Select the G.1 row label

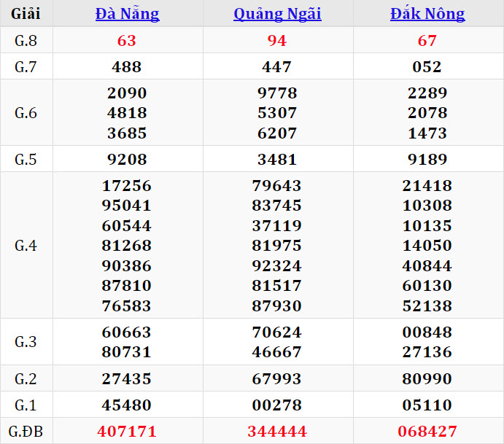pos(26,405)
